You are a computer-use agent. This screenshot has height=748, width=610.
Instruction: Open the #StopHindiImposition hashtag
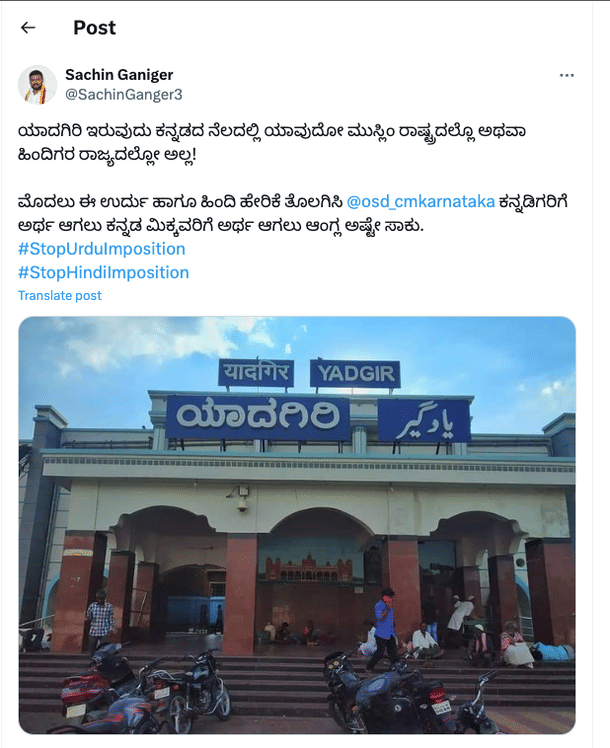[x=103, y=272]
